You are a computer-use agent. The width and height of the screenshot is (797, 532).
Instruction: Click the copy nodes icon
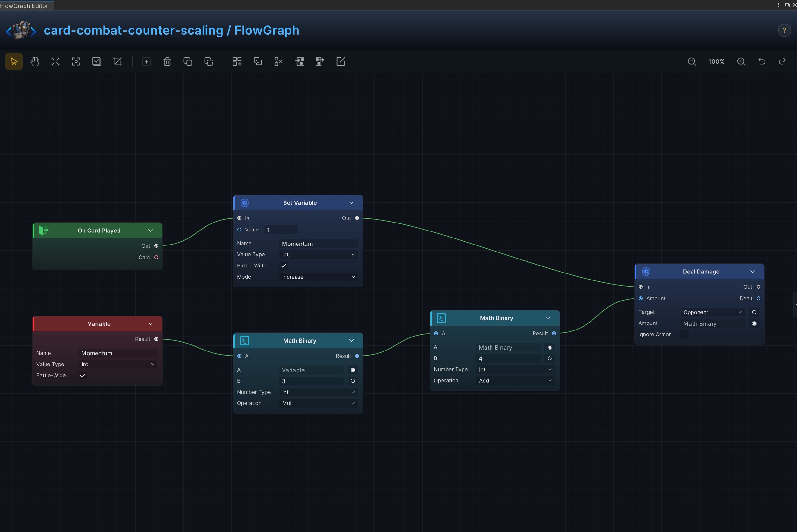click(188, 61)
